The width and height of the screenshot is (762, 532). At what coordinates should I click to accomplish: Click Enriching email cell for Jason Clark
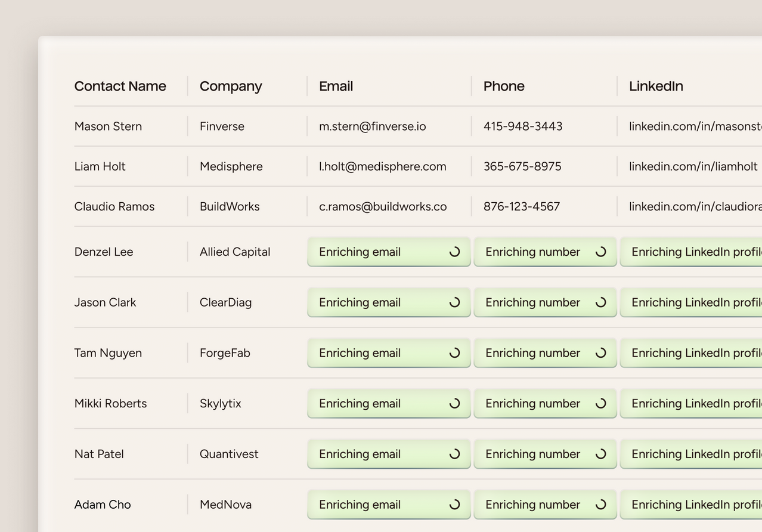point(389,302)
